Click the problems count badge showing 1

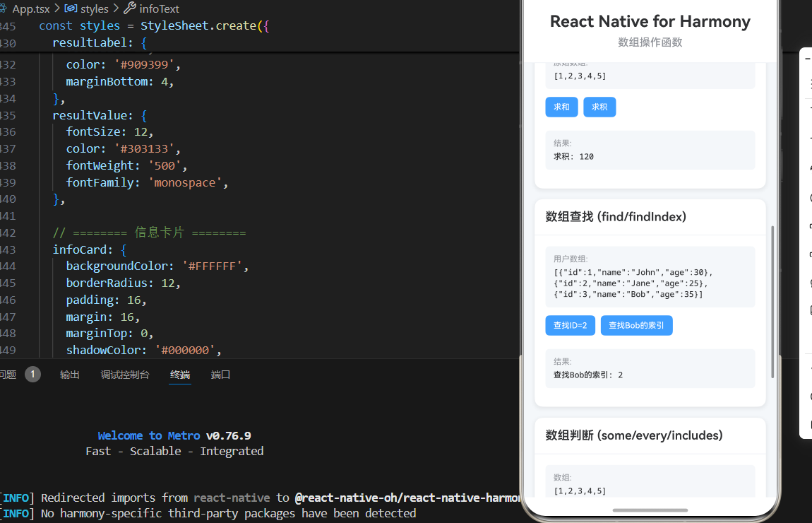coord(32,375)
